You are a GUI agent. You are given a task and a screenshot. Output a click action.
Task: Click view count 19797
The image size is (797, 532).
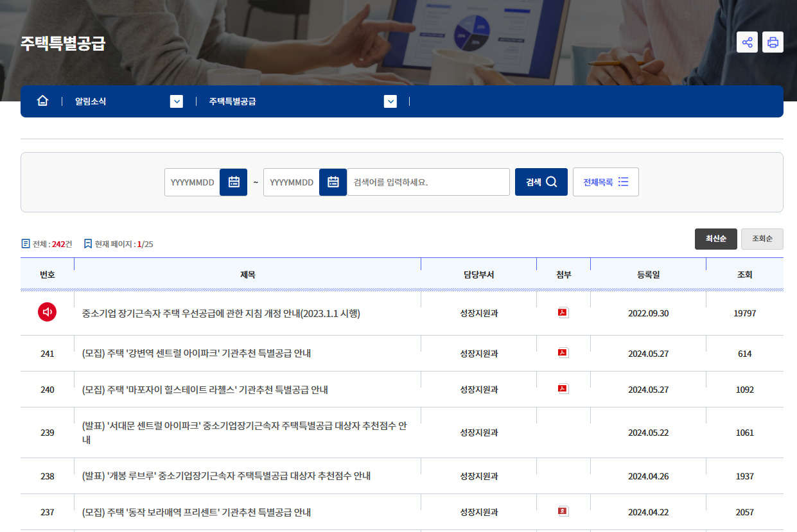pyautogui.click(x=744, y=314)
